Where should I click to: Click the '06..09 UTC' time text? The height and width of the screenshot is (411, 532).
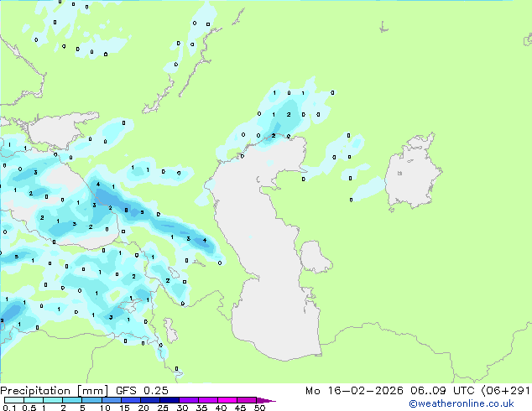[x=442, y=391]
